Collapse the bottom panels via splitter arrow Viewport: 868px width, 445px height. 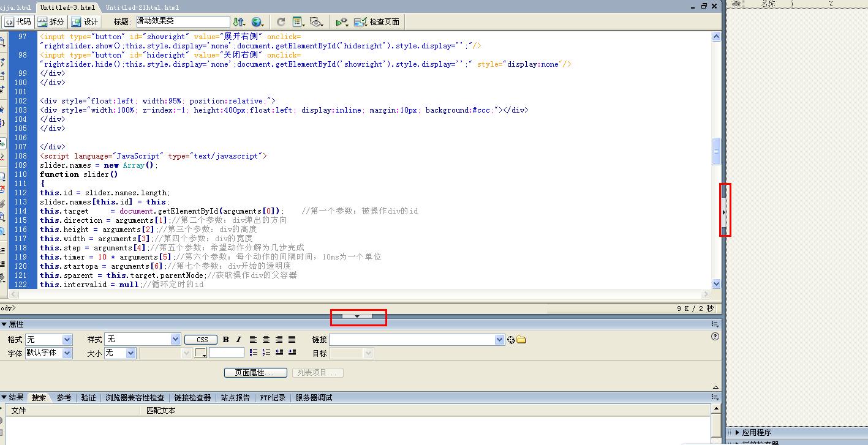point(357,316)
